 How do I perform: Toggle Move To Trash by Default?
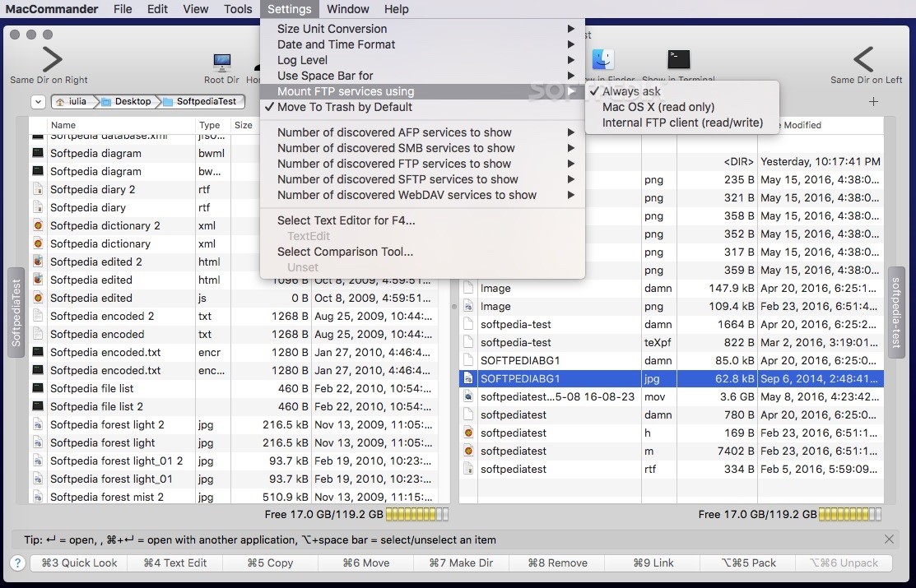[x=344, y=107]
